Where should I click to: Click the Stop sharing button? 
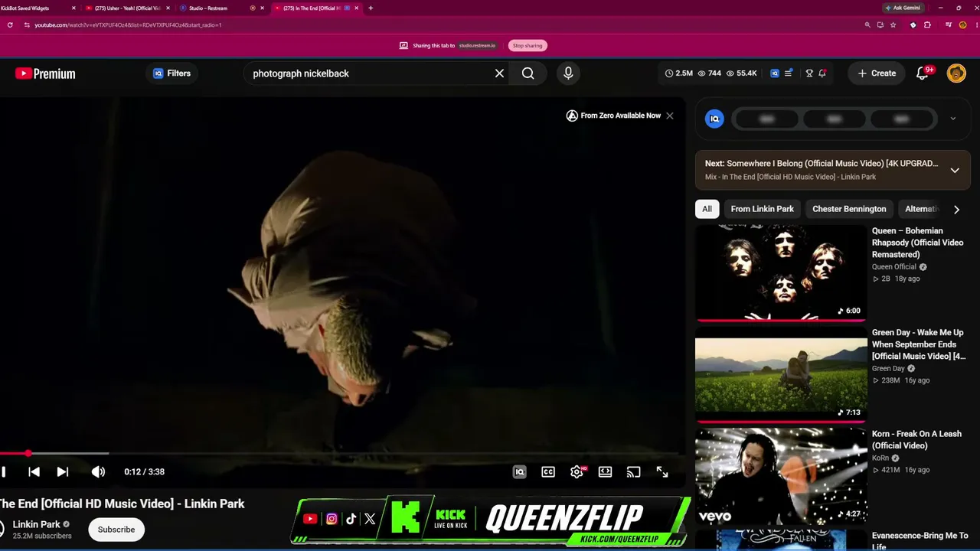(x=528, y=46)
